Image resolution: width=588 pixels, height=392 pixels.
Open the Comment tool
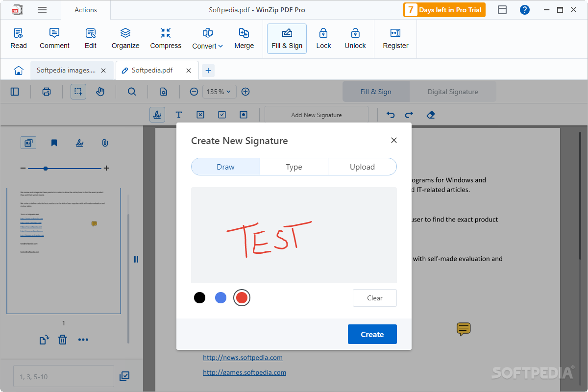[54, 39]
